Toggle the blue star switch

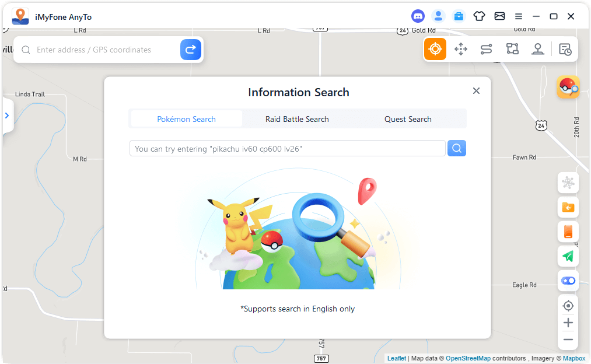coord(568,281)
